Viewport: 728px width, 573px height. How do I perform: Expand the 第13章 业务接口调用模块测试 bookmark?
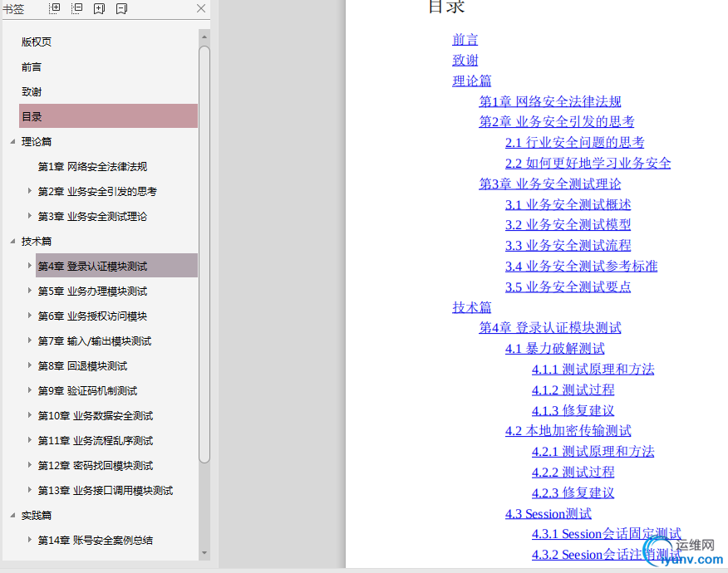click(x=29, y=490)
